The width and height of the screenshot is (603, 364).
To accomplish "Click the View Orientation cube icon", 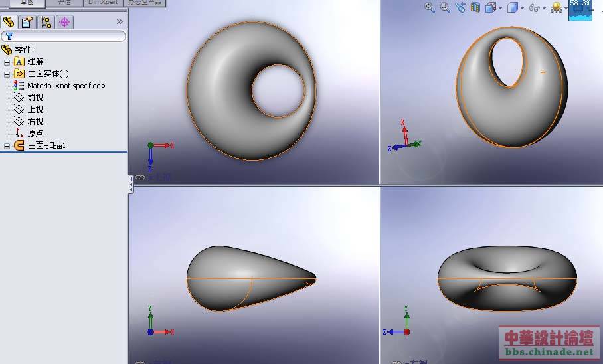I will coord(490,7).
